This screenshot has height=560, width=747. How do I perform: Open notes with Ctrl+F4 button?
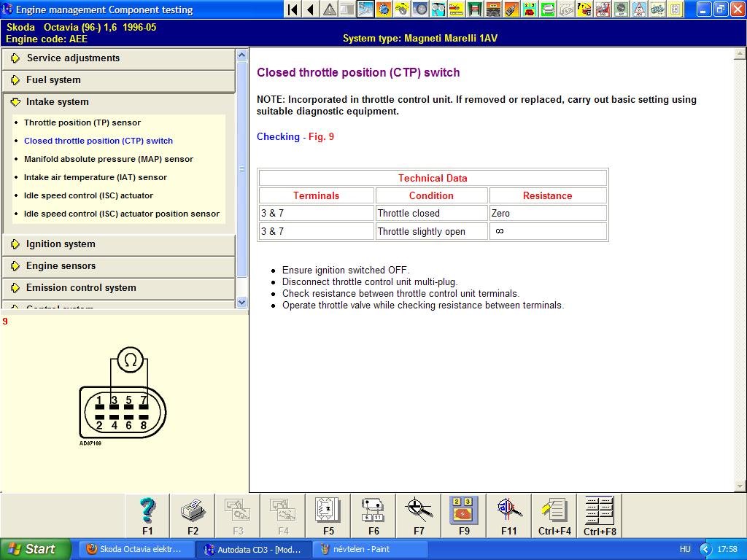click(x=554, y=516)
